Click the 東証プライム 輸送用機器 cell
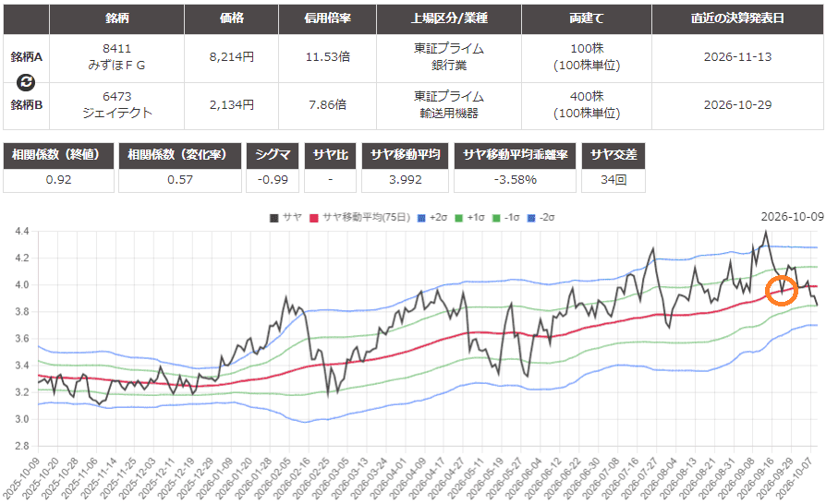This screenshot has height=504, width=826. [449, 104]
